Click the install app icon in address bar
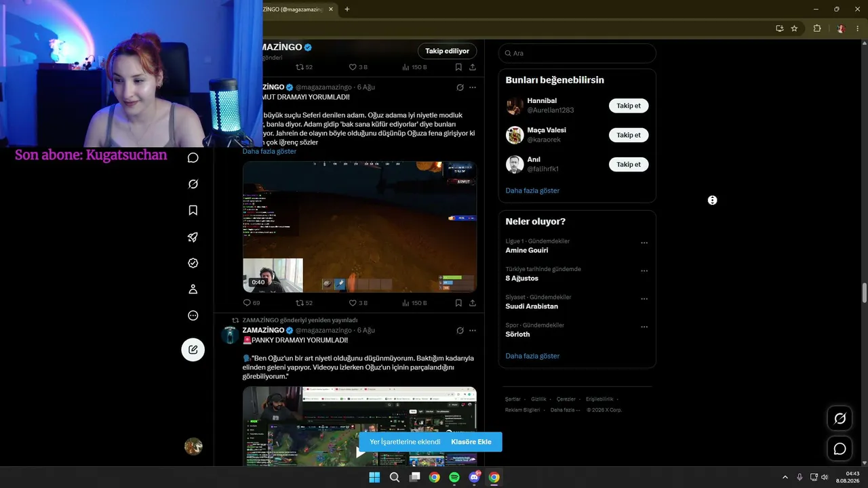The image size is (868, 488). tap(780, 28)
